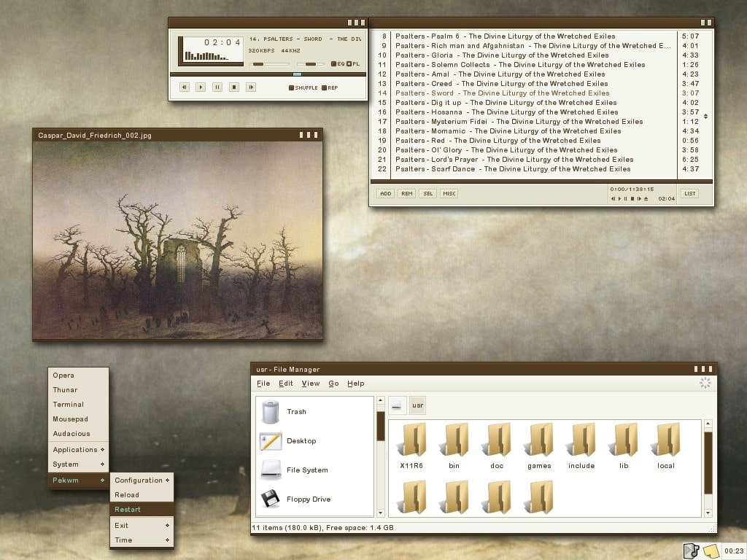Expand the System submenu
Image resolution: width=747 pixels, height=560 pixels.
(78, 464)
